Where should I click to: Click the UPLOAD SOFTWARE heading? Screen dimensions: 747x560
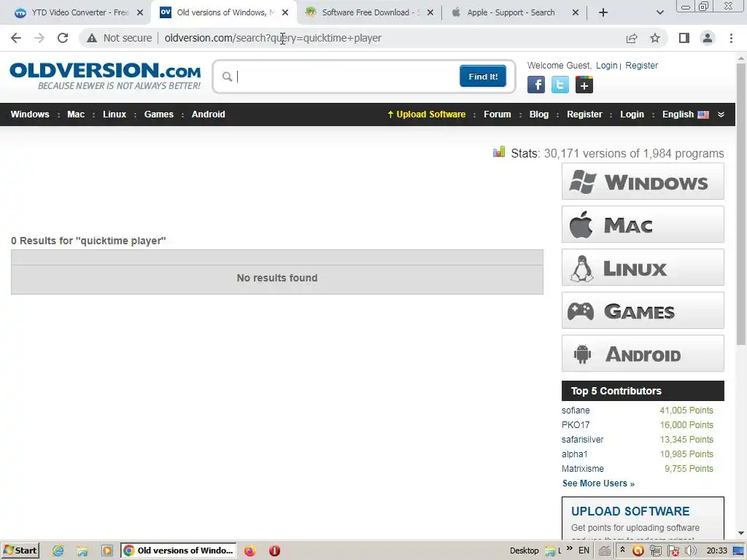pos(630,511)
